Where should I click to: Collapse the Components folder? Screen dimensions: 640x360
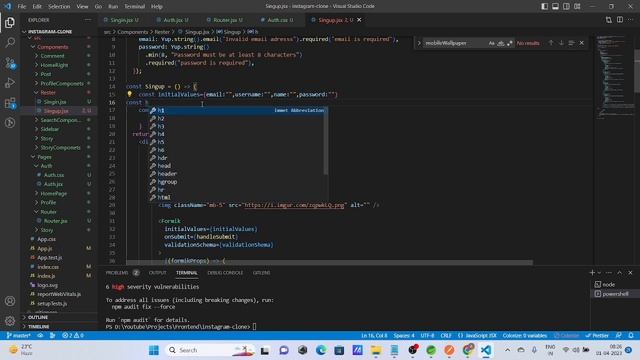(52, 47)
